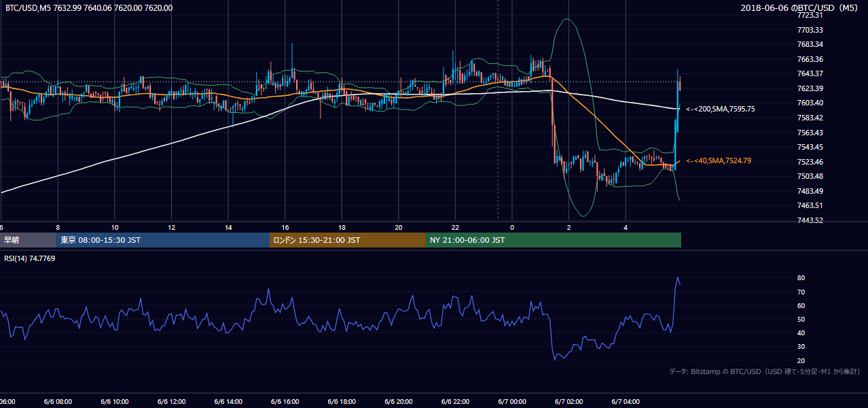The height and width of the screenshot is (408, 868).
Task: Click the '<-<40,SMA,7524.79' moving average label
Action: 719,160
